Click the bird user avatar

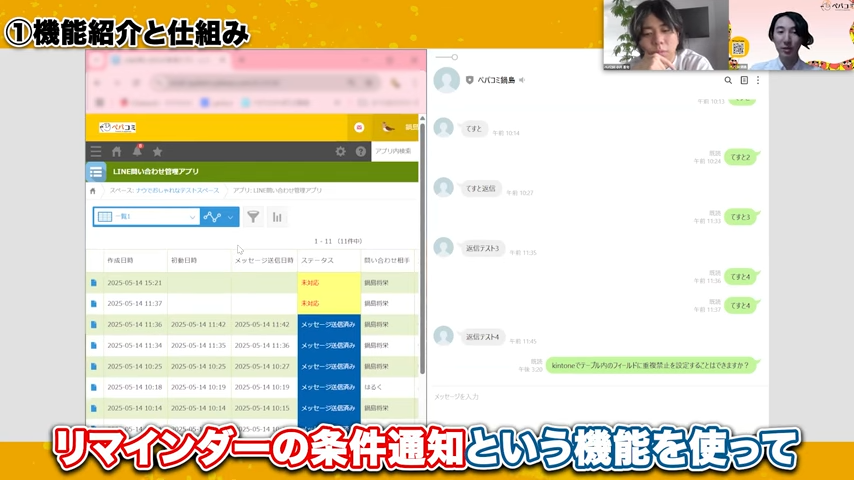(388, 127)
